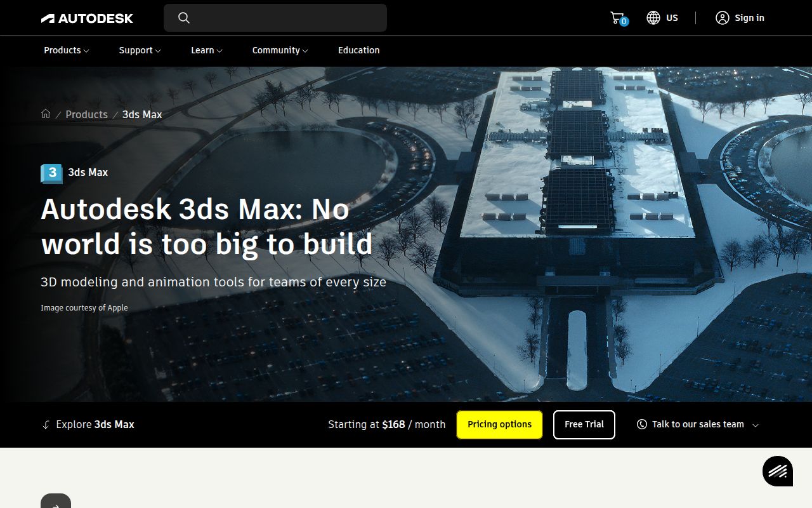
Task: Expand Talk to our sales team
Action: tap(698, 424)
